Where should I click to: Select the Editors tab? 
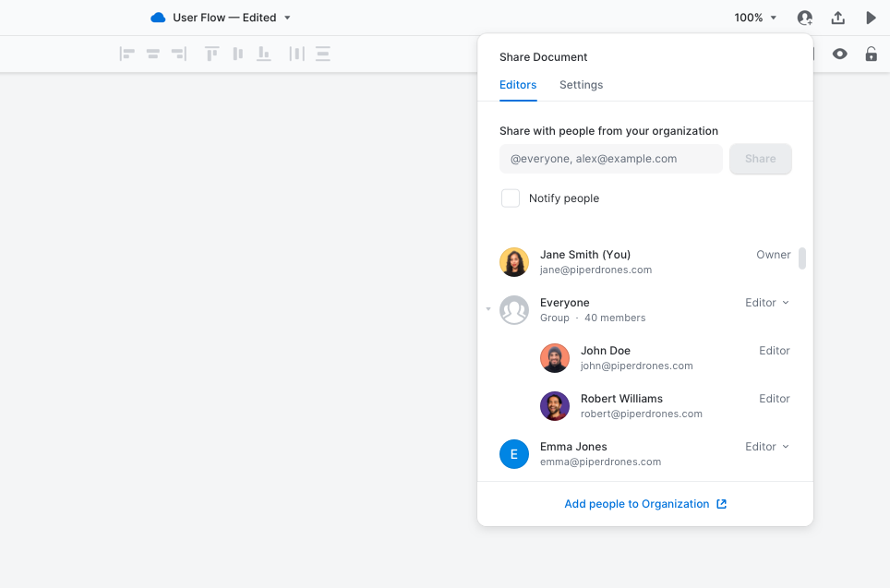(x=518, y=85)
